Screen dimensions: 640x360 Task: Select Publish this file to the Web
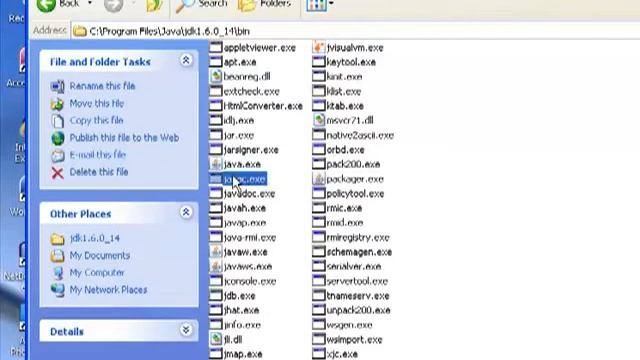(124, 138)
